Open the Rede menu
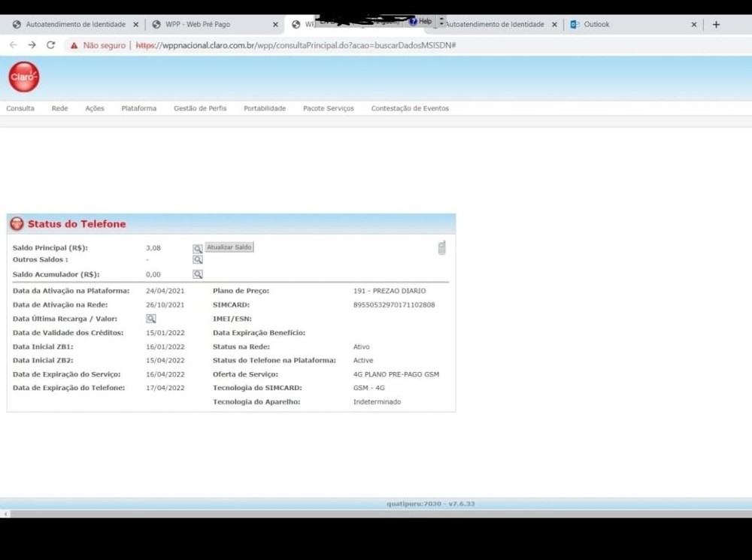Screen dimensions: 752x560 pos(59,108)
